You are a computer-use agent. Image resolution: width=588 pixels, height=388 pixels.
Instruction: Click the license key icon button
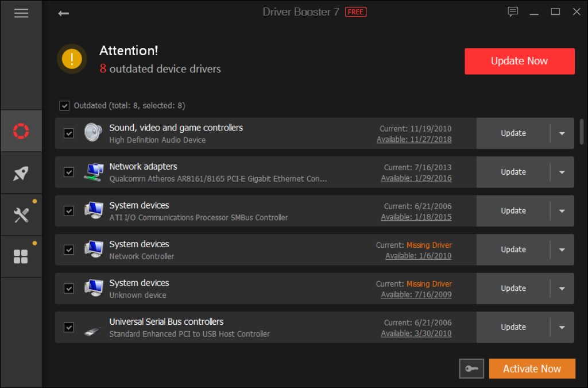click(471, 368)
